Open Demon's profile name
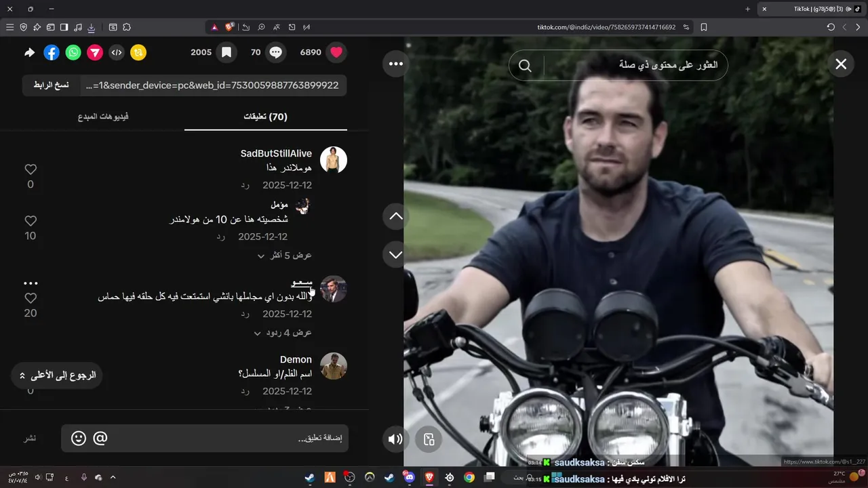 tap(296, 360)
